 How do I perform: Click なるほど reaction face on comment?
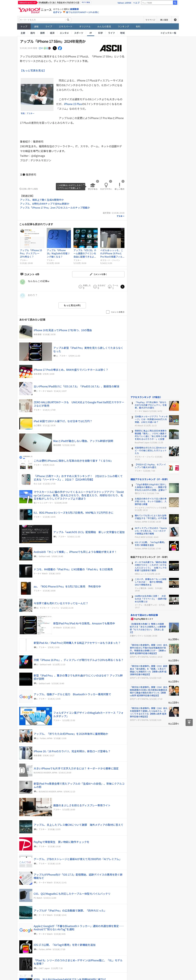click(x=95, y=286)
